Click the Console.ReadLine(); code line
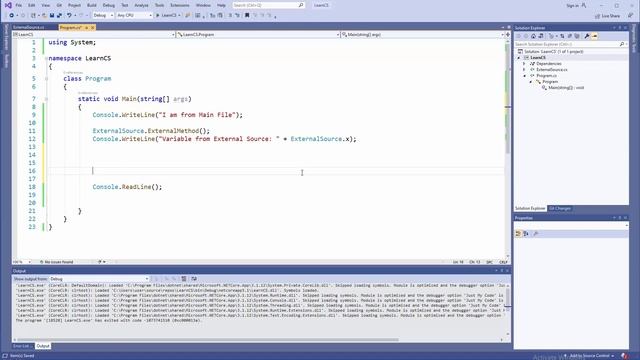 click(x=127, y=187)
